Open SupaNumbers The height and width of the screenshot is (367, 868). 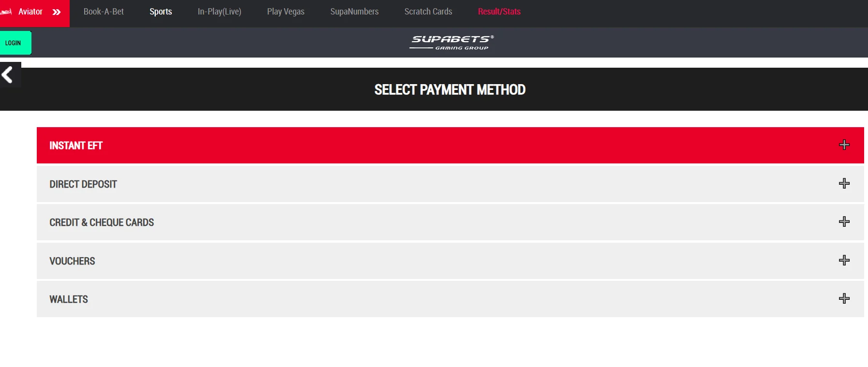pos(354,11)
